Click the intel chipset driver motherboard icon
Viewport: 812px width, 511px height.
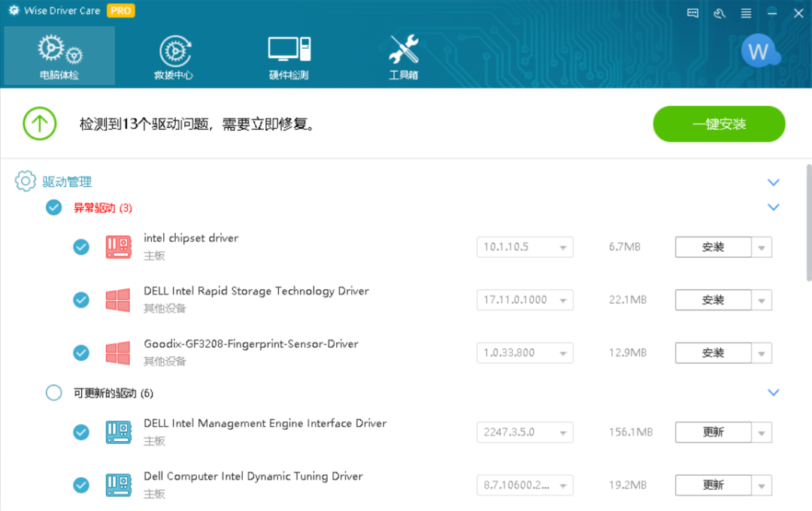point(119,247)
